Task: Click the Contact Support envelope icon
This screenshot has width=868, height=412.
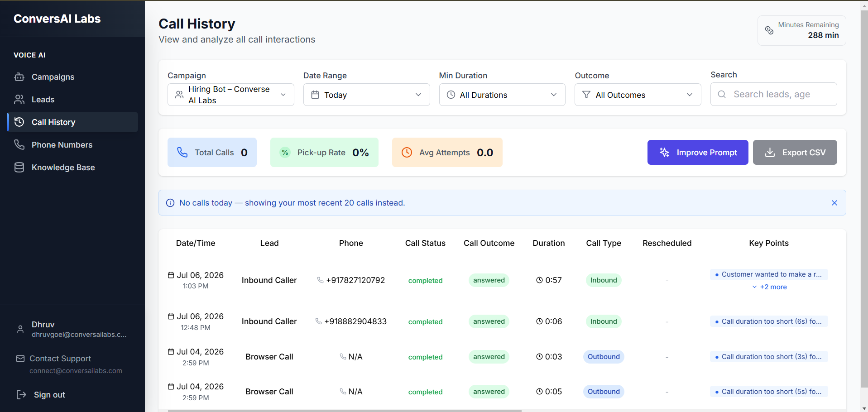Action: coord(20,359)
